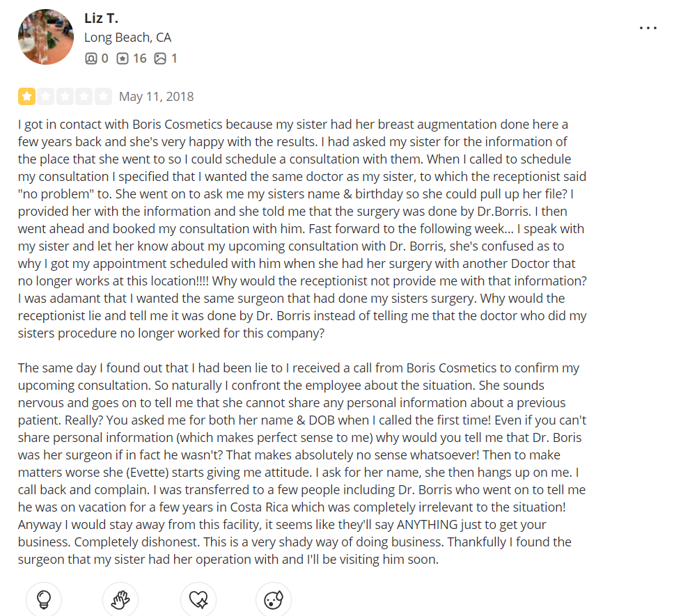Click the friends icon beside 0
690x616 pixels.
tap(91, 58)
